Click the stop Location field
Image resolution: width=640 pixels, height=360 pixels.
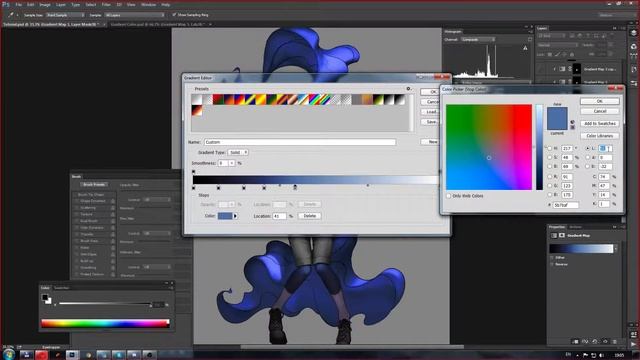pos(279,216)
